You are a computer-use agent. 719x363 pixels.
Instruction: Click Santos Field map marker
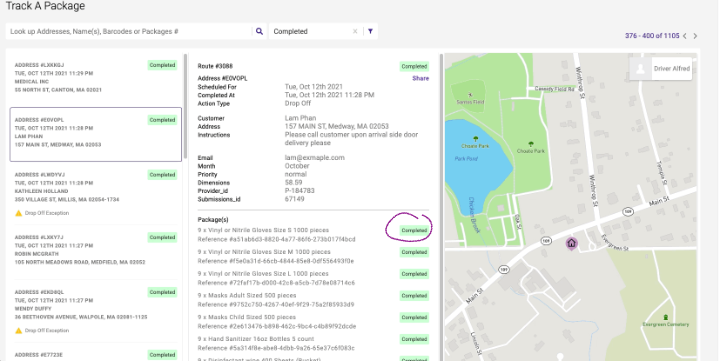470,95
